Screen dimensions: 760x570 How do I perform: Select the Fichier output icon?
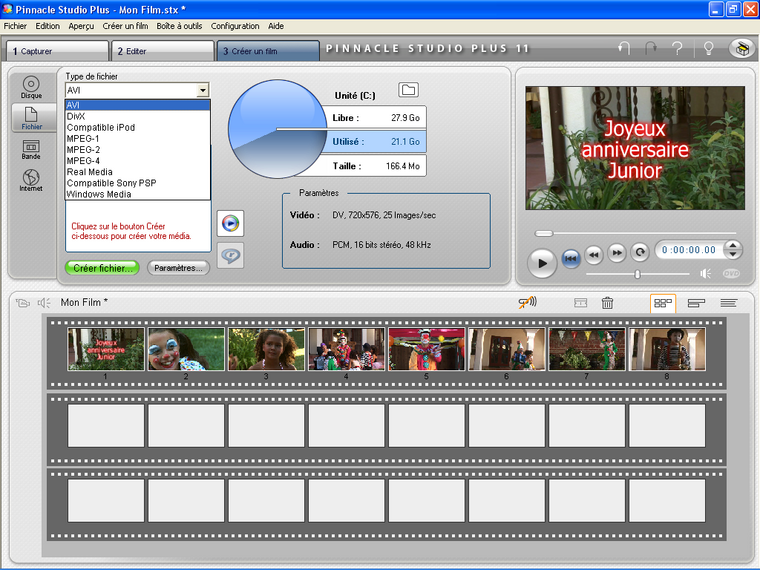31,118
